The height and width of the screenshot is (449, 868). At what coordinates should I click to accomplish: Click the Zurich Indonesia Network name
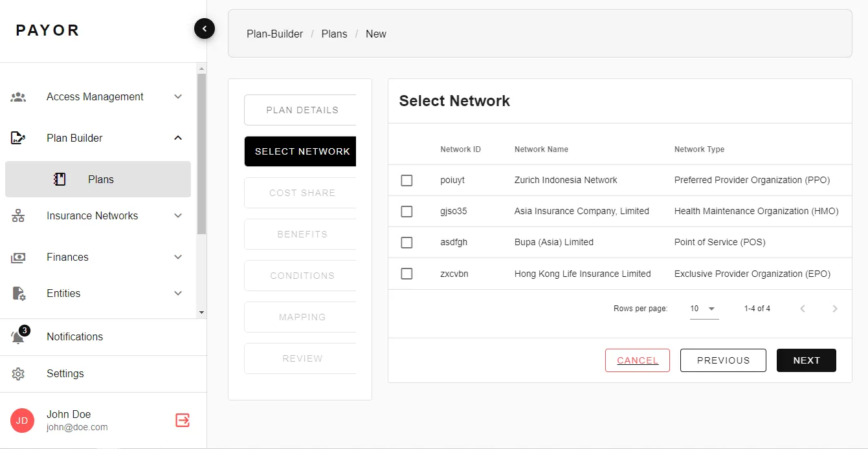coord(566,181)
